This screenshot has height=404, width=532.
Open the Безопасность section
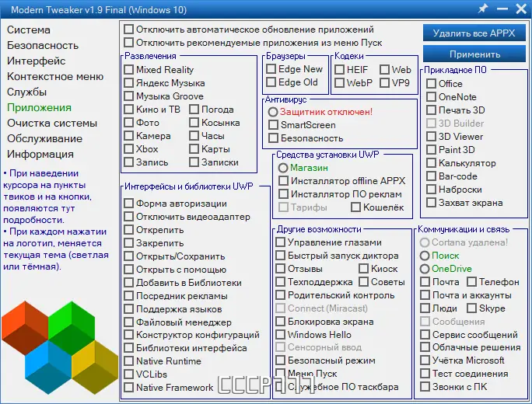43,45
